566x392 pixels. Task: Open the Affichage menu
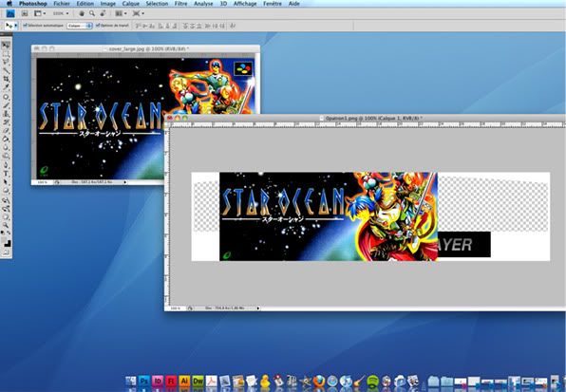(x=245, y=4)
